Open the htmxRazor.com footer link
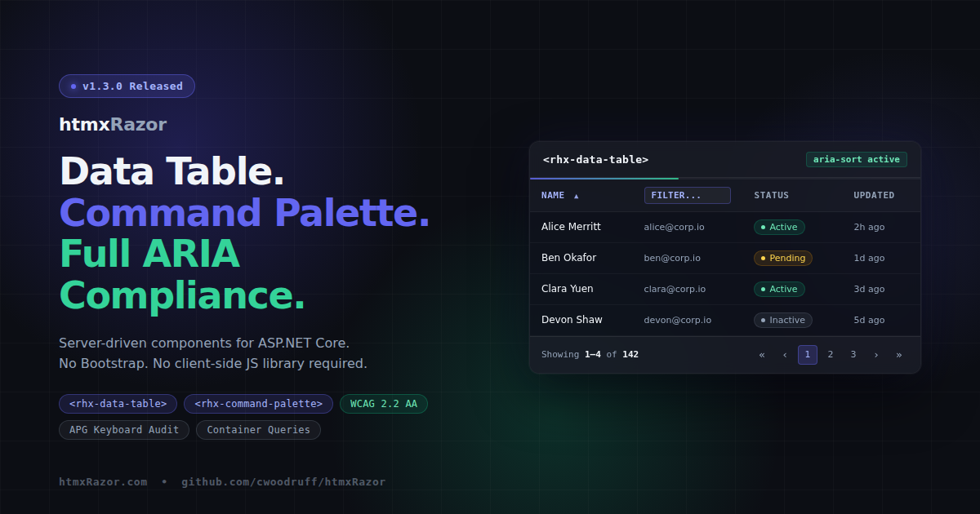Viewport: 980px width, 514px height. (104, 481)
